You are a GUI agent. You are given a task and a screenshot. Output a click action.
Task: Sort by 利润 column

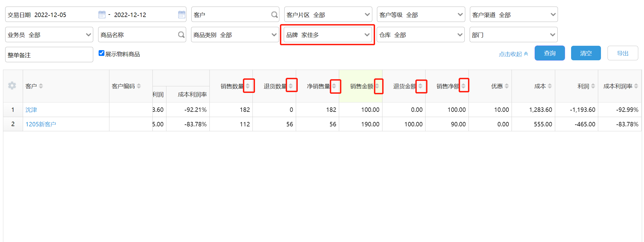pos(593,86)
